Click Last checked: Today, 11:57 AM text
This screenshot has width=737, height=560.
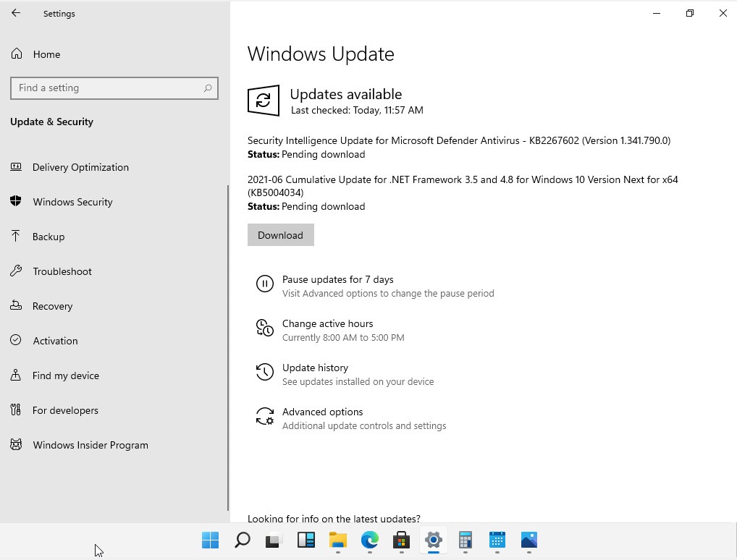coord(357,111)
